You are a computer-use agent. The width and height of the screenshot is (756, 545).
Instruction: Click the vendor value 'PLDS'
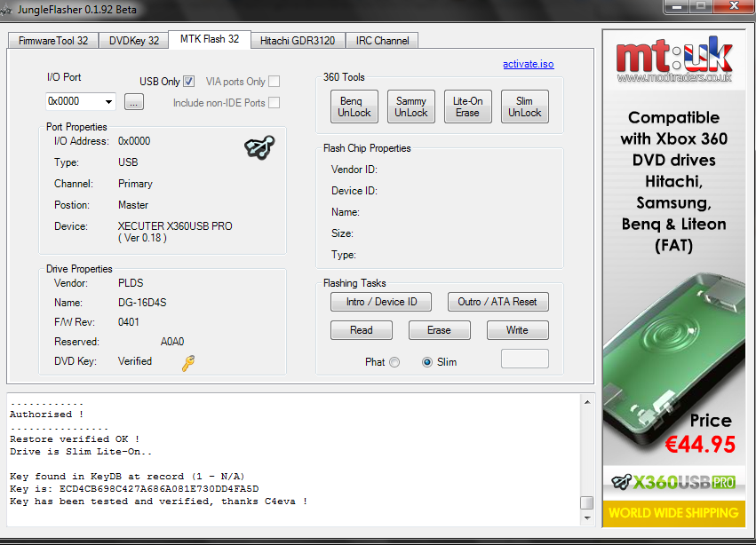(x=131, y=283)
